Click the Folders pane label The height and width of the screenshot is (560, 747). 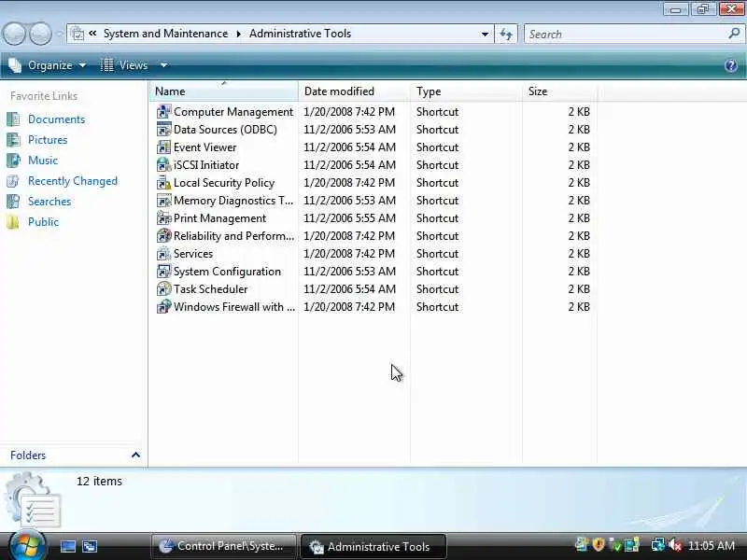(28, 455)
